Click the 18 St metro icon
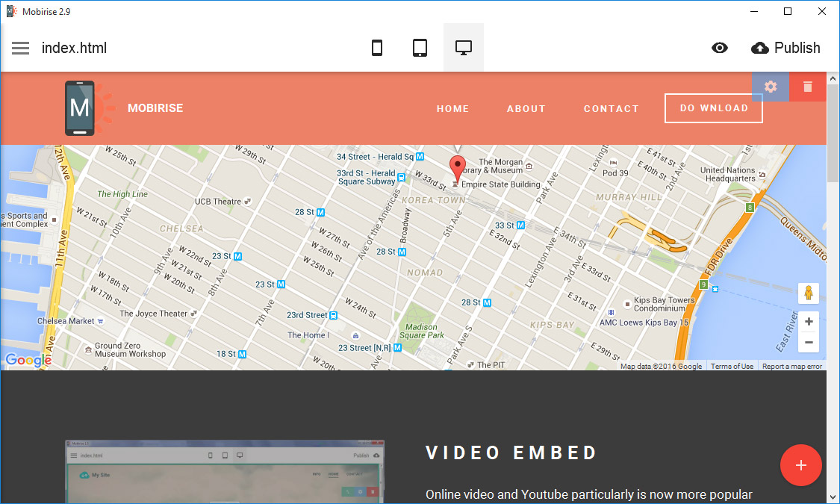Screen dimensions: 840x504 tap(242, 354)
